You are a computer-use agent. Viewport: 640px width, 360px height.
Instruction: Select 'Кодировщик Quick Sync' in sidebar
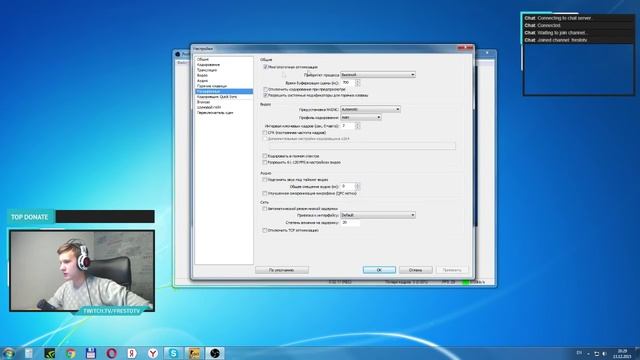[217, 97]
